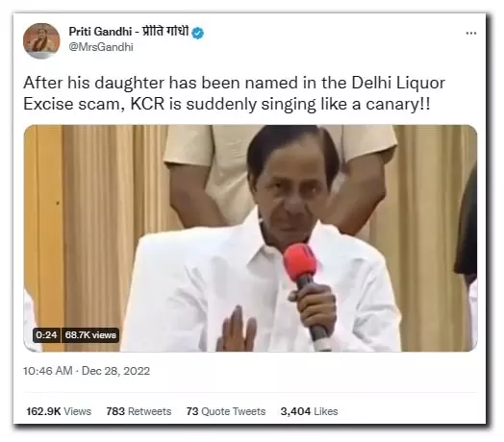Click the red microphone in the video
This screenshot has width=504, height=442.
299,260
